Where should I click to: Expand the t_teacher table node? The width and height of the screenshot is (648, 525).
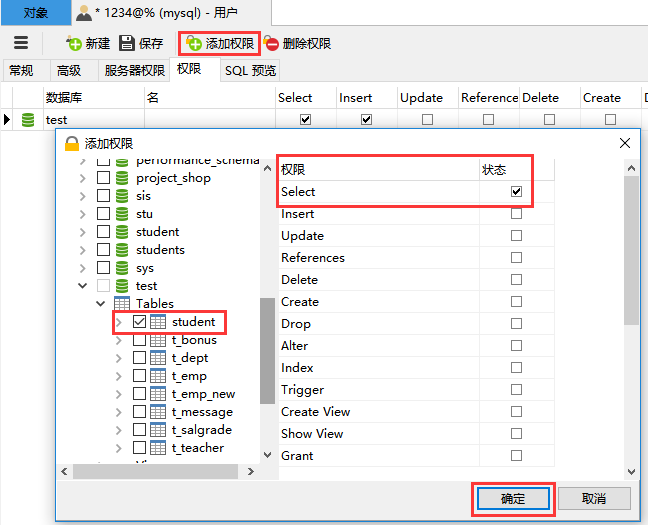[119, 448]
